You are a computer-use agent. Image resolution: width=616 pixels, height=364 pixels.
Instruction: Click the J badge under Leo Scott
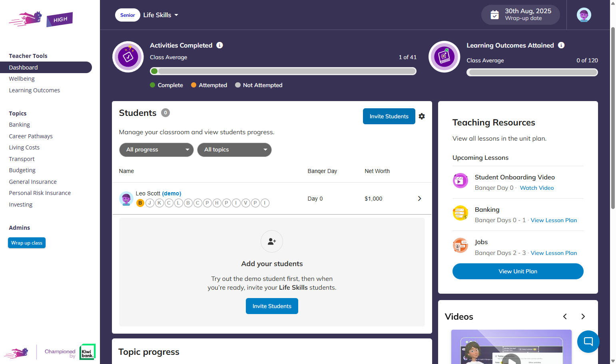pyautogui.click(x=150, y=203)
